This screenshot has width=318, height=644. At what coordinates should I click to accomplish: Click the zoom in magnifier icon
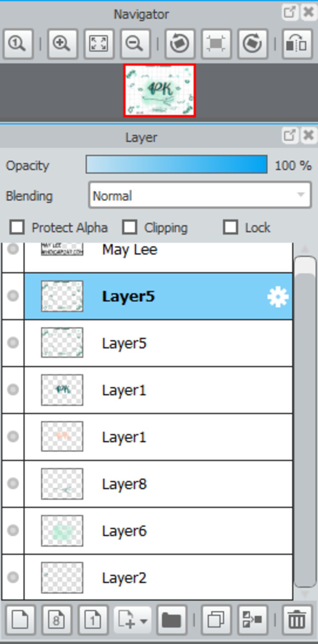click(62, 44)
